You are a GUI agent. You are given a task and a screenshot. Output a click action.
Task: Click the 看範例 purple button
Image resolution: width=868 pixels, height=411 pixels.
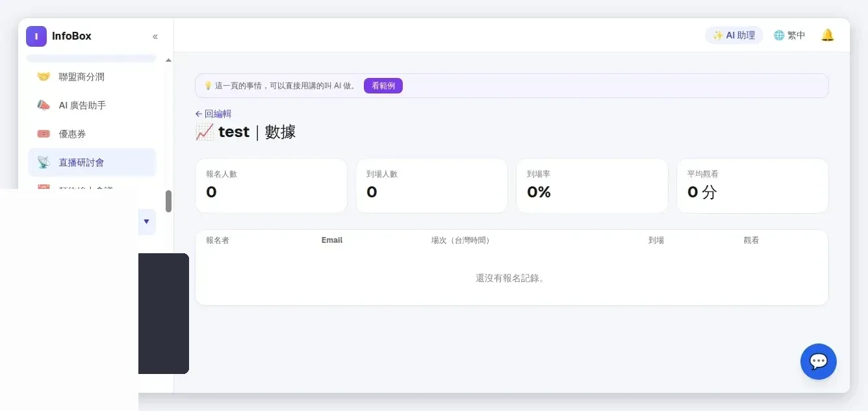(383, 86)
